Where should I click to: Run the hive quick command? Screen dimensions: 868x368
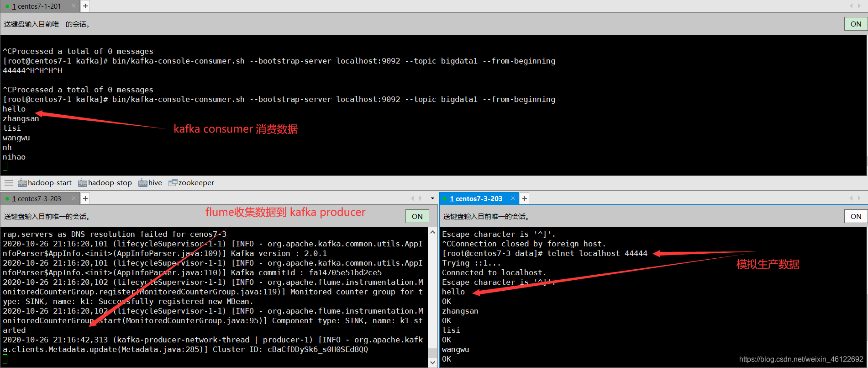coord(150,183)
